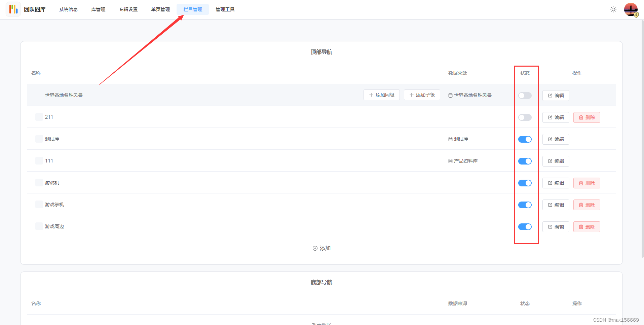Delete the 游戏机 row
The height and width of the screenshot is (325, 644).
point(586,183)
